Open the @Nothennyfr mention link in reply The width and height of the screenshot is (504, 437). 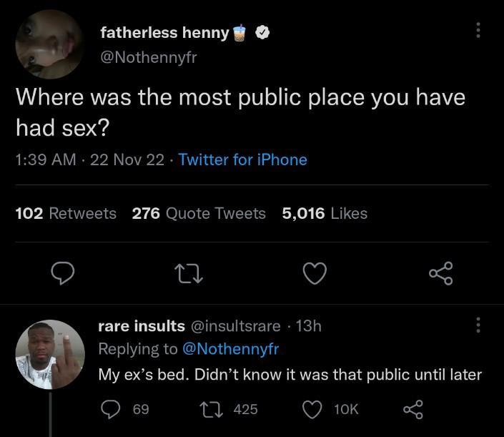point(230,349)
